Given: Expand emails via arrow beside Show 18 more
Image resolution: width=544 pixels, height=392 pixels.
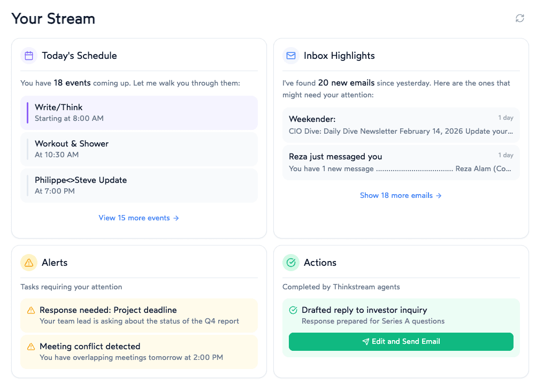Looking at the screenshot, I should click(x=439, y=195).
